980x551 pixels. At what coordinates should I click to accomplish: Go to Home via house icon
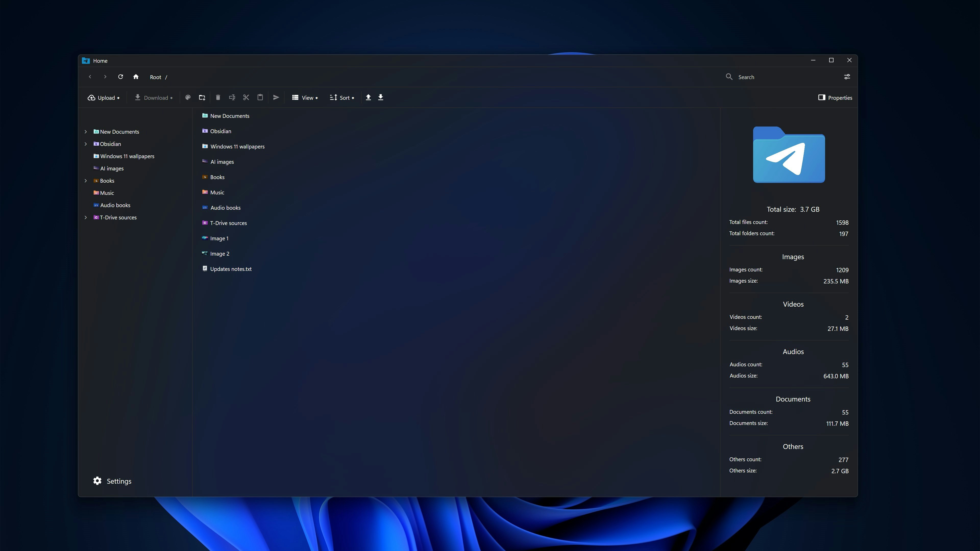pos(136,77)
